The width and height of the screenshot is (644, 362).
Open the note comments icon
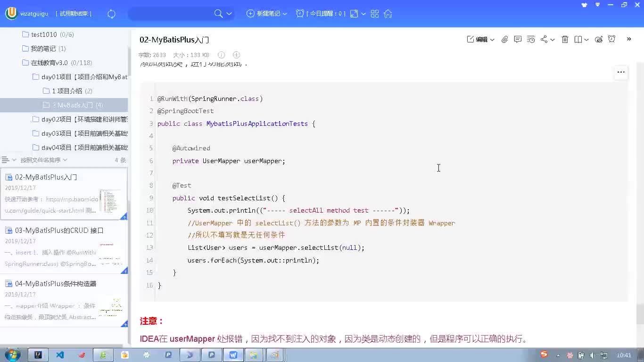tap(518, 40)
